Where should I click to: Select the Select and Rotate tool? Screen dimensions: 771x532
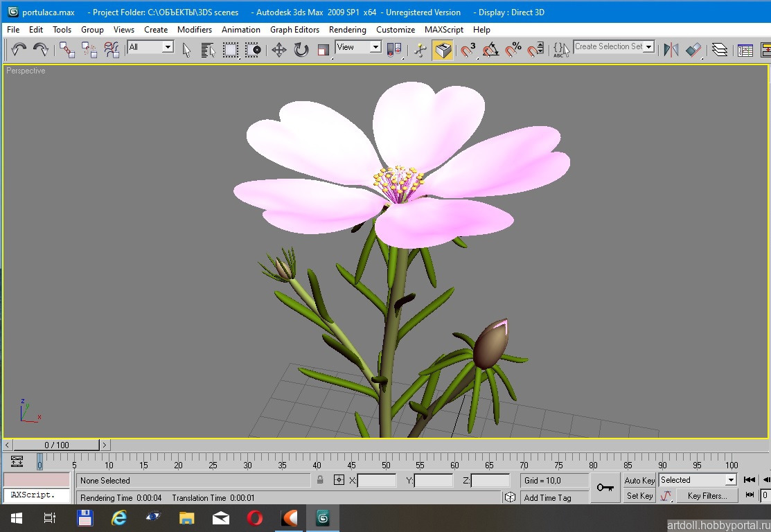click(x=301, y=50)
